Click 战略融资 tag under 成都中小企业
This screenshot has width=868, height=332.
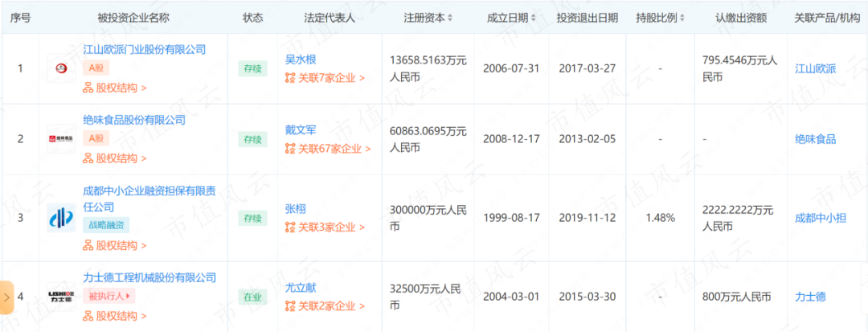[x=106, y=226]
